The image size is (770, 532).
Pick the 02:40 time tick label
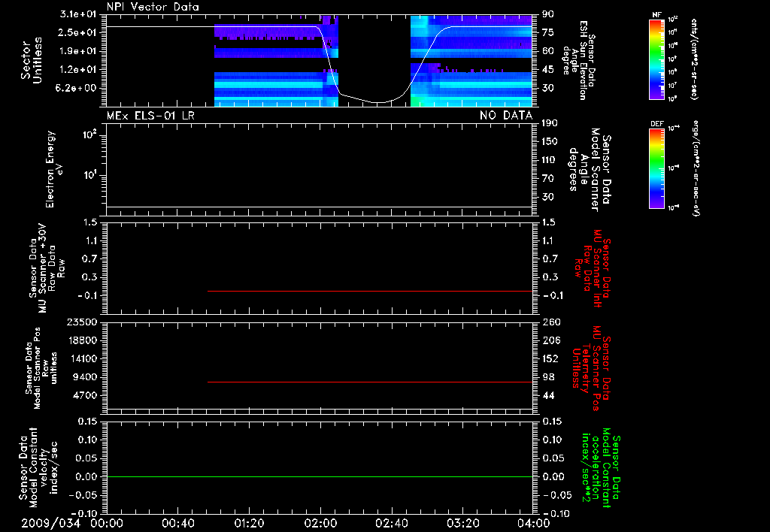click(x=391, y=523)
